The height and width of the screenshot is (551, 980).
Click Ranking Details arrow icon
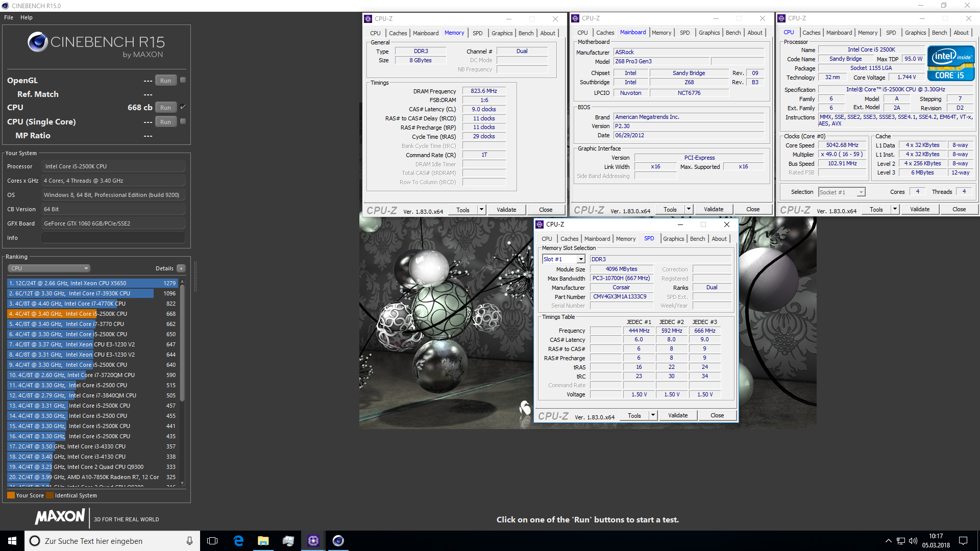181,268
